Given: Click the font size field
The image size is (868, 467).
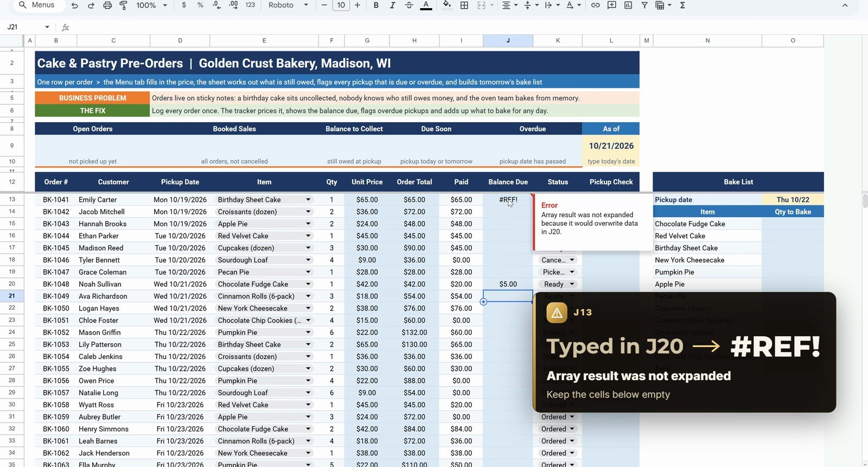Looking at the screenshot, I should click(x=341, y=5).
